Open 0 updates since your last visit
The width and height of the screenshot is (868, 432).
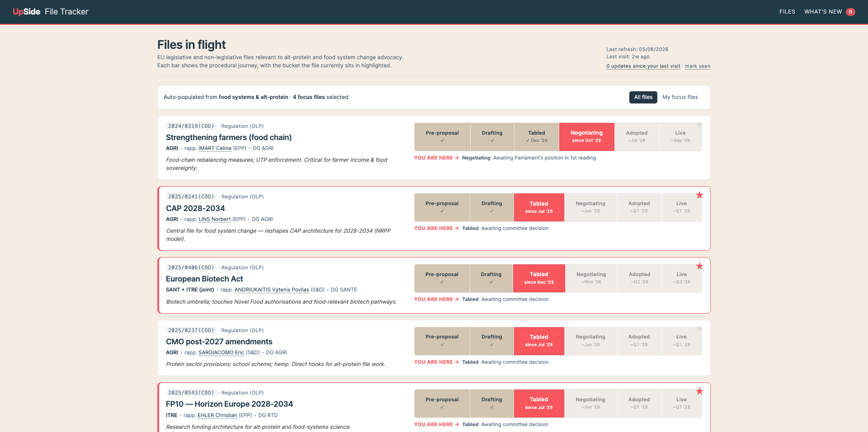(x=643, y=66)
